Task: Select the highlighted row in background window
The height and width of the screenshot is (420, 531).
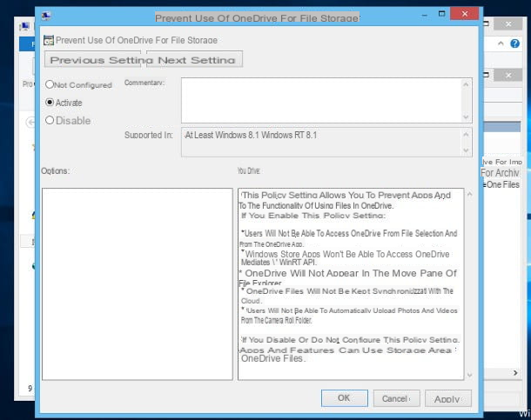Action: pos(502,127)
